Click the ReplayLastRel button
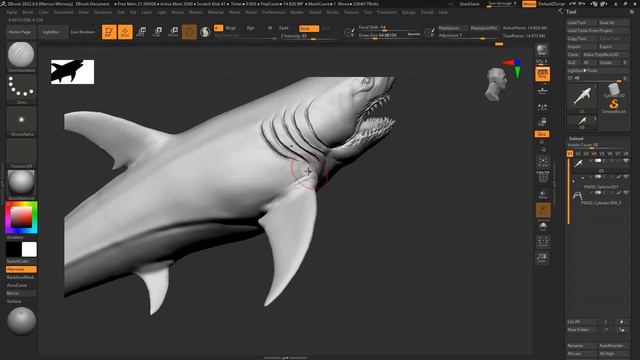This screenshot has width=640, height=360. [x=484, y=28]
